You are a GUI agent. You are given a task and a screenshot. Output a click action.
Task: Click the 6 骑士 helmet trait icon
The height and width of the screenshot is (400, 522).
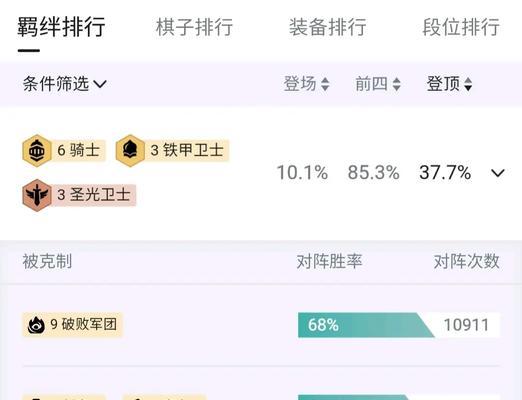37,151
